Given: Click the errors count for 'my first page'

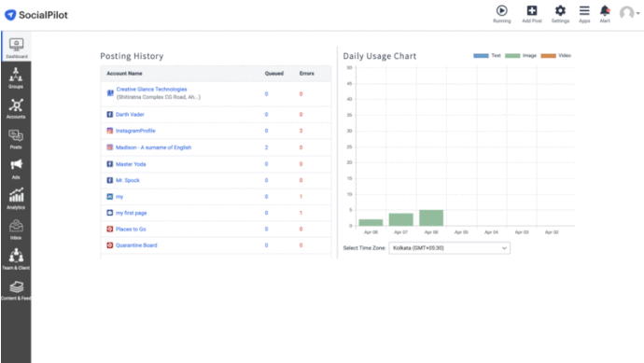Looking at the screenshot, I should pos(301,213).
